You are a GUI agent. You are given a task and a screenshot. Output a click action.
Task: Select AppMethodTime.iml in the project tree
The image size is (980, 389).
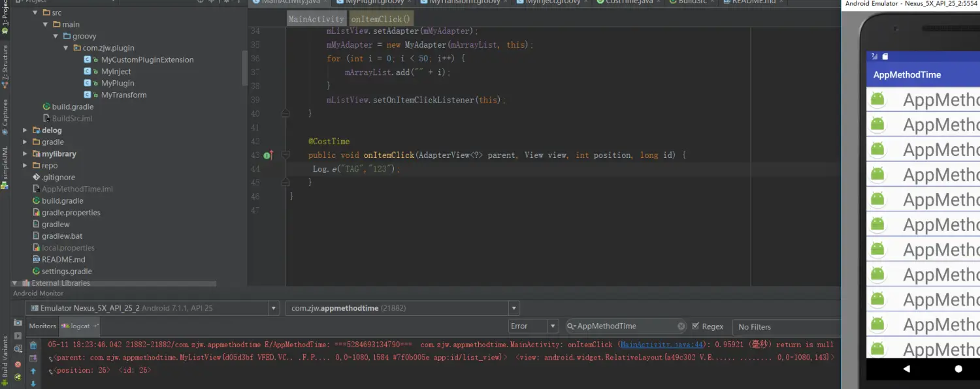click(77, 189)
